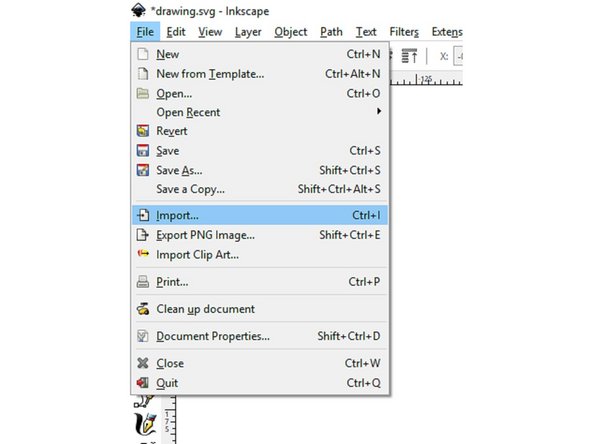Choose New from Template entry
Viewport: 592px width, 444px height.
click(x=260, y=74)
